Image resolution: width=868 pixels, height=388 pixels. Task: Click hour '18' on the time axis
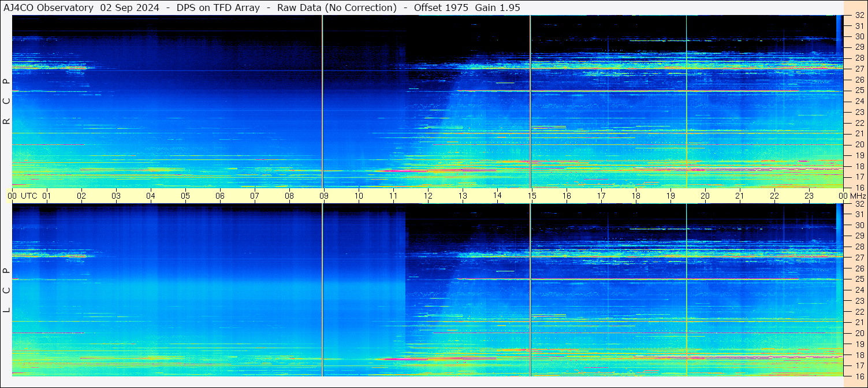pyautogui.click(x=636, y=196)
